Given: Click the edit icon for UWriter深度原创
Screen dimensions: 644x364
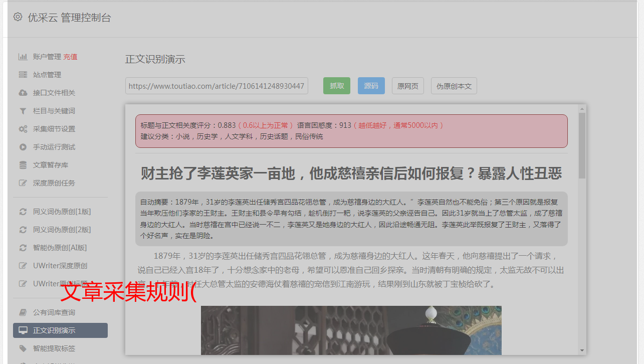Looking at the screenshot, I should click(x=23, y=266).
